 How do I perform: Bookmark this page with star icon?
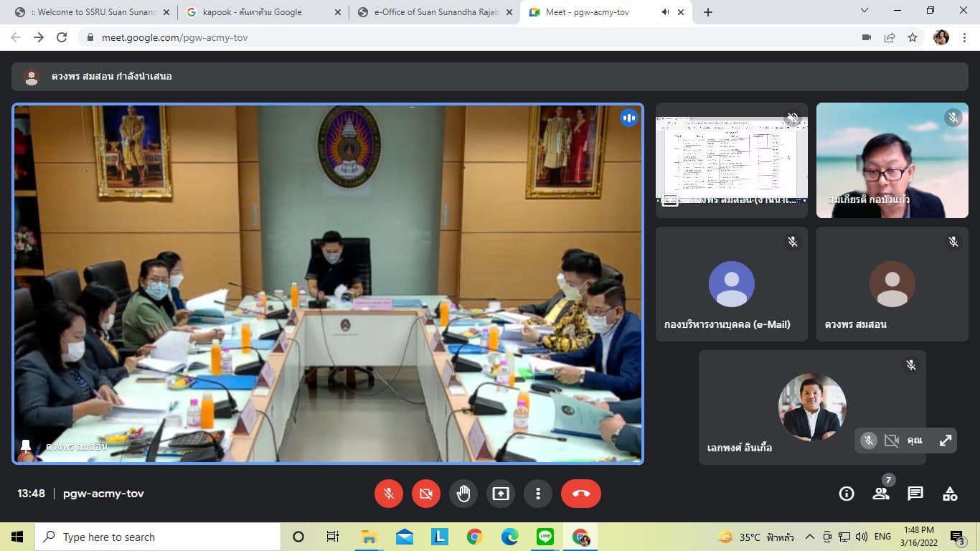(x=913, y=37)
